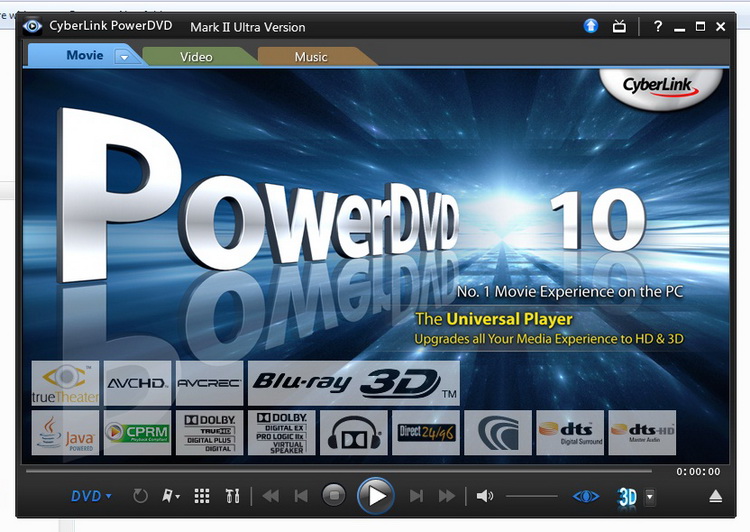Toggle TrueTheater blue eye effect
Screen dimensions: 750x532
586,496
